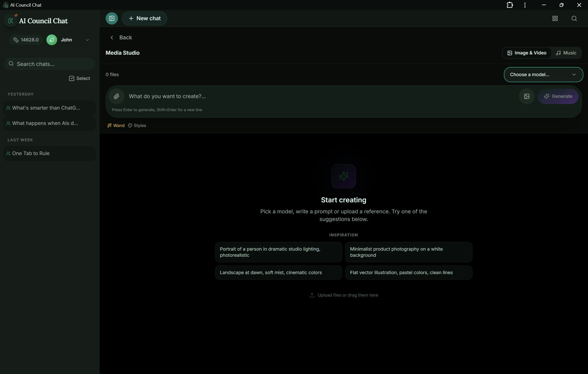Click the image reference icon beside Generate

(x=526, y=96)
